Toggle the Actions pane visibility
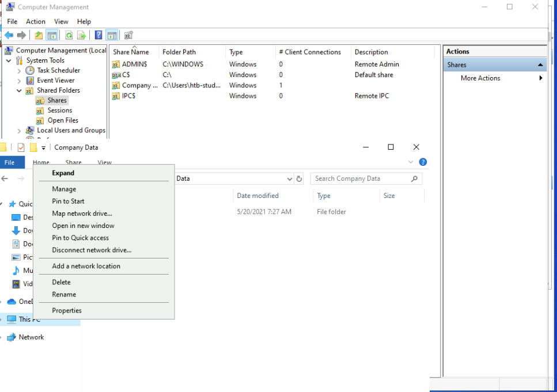This screenshot has height=392, width=557. pos(113,35)
